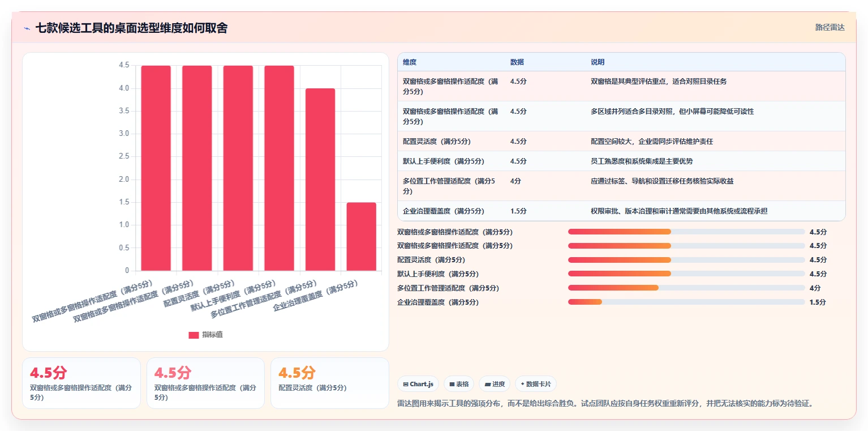Click the orange 4.5分 配置灵活度 card
This screenshot has width=868, height=431.
point(329,383)
